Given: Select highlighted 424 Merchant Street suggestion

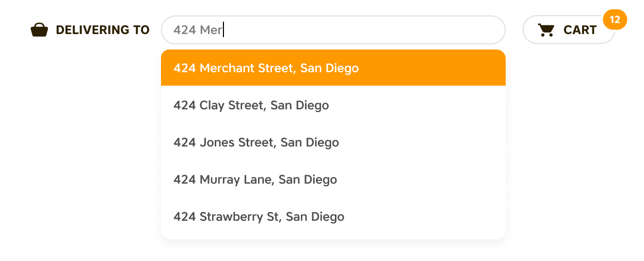Looking at the screenshot, I should [333, 68].
